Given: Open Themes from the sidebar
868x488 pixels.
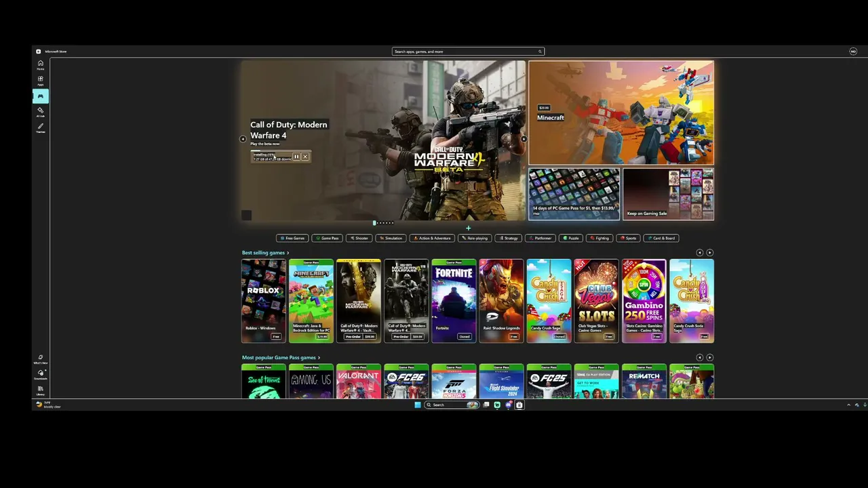Looking at the screenshot, I should click(x=40, y=127).
